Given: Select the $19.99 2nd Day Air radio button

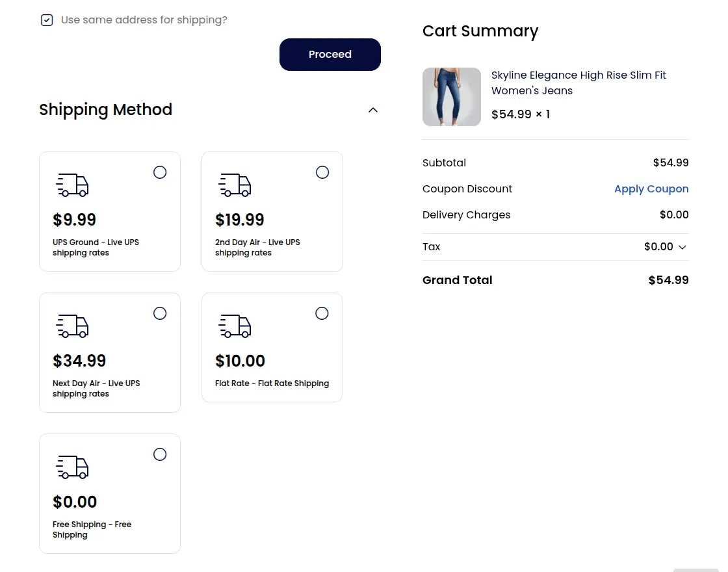Looking at the screenshot, I should [x=322, y=172].
